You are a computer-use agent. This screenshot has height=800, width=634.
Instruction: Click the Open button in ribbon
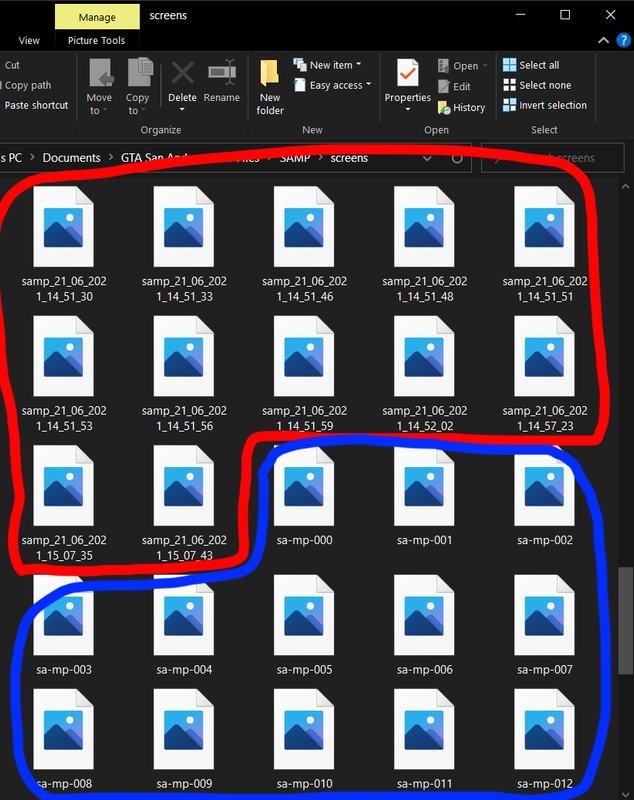463,66
